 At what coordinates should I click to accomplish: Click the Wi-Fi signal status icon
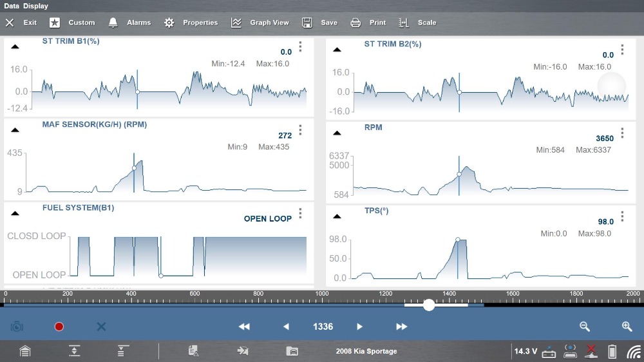(x=634, y=352)
